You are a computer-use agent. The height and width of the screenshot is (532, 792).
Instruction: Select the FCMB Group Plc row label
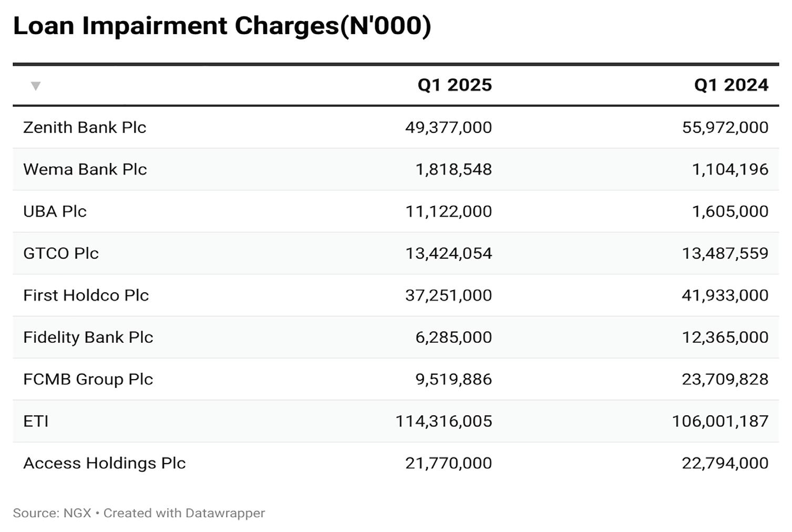pos(88,380)
